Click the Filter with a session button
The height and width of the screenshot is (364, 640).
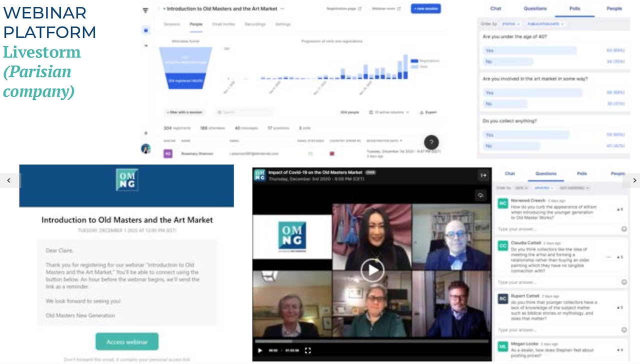pos(184,112)
